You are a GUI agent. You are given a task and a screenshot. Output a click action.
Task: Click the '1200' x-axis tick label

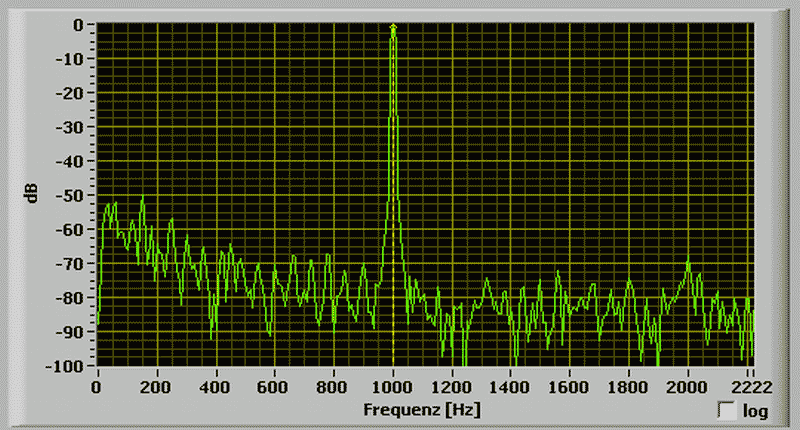pos(451,388)
